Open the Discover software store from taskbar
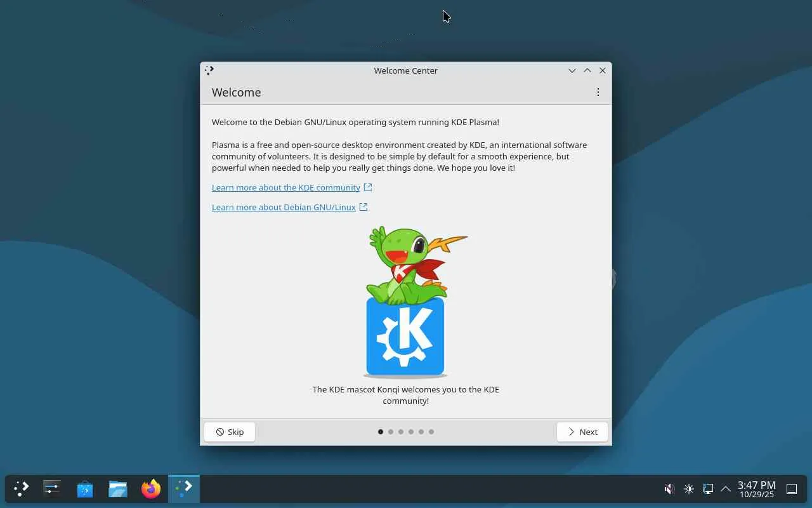 (85, 489)
